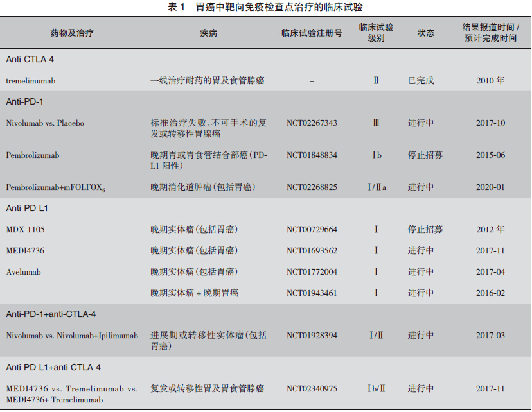Click disease cell 一线治疗耐药的胃及食管腺癌
The width and height of the screenshot is (532, 412).
click(208, 81)
